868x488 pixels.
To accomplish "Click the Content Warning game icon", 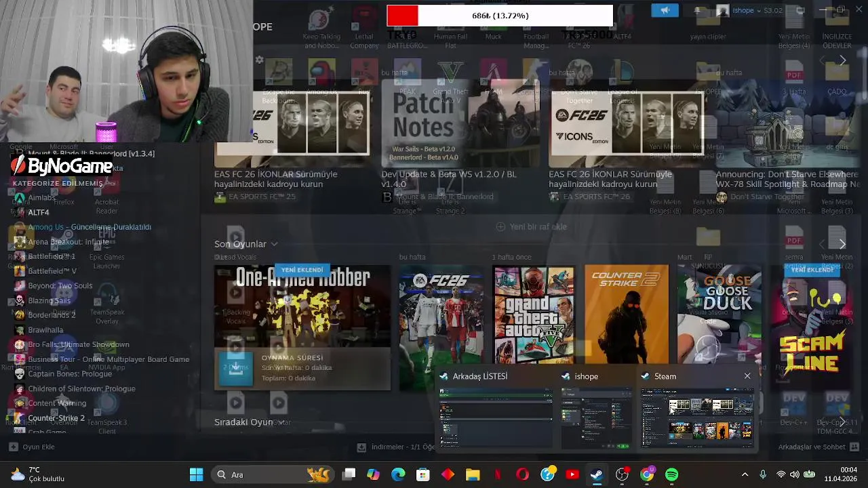I will pos(20,403).
